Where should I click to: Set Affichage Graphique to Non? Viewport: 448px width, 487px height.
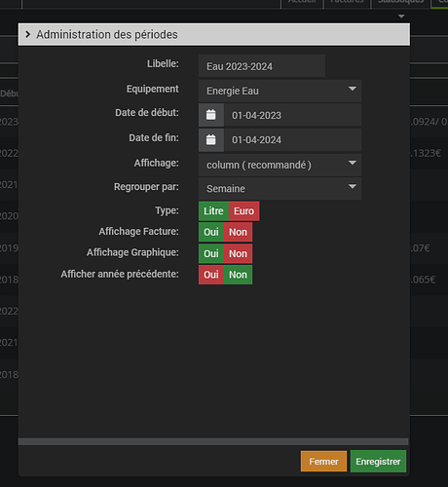click(x=238, y=253)
